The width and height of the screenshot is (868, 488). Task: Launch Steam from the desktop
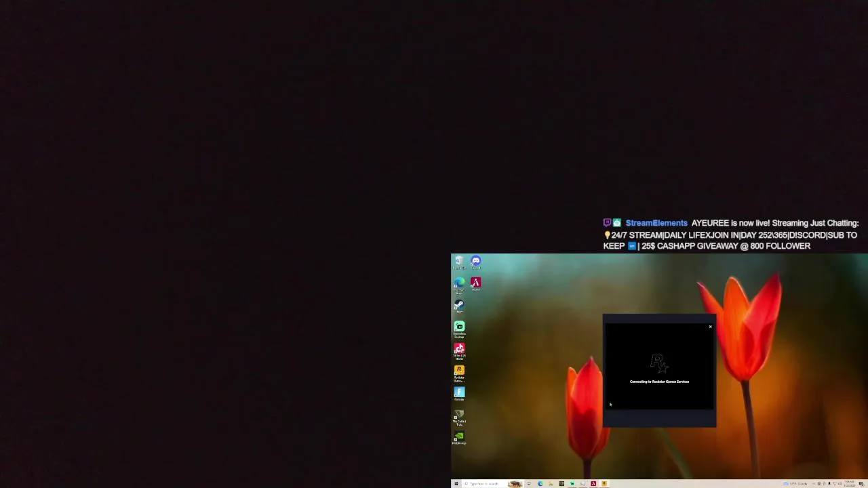[x=459, y=306]
